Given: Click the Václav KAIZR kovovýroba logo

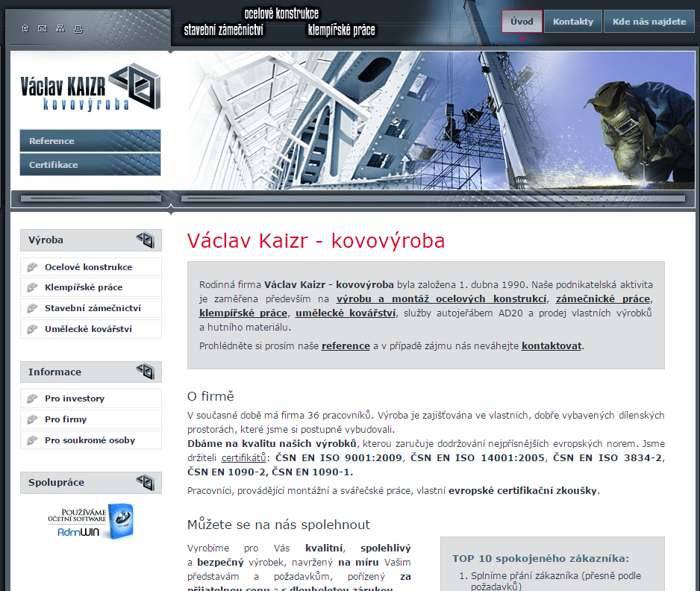Looking at the screenshot, I should pos(90,88).
